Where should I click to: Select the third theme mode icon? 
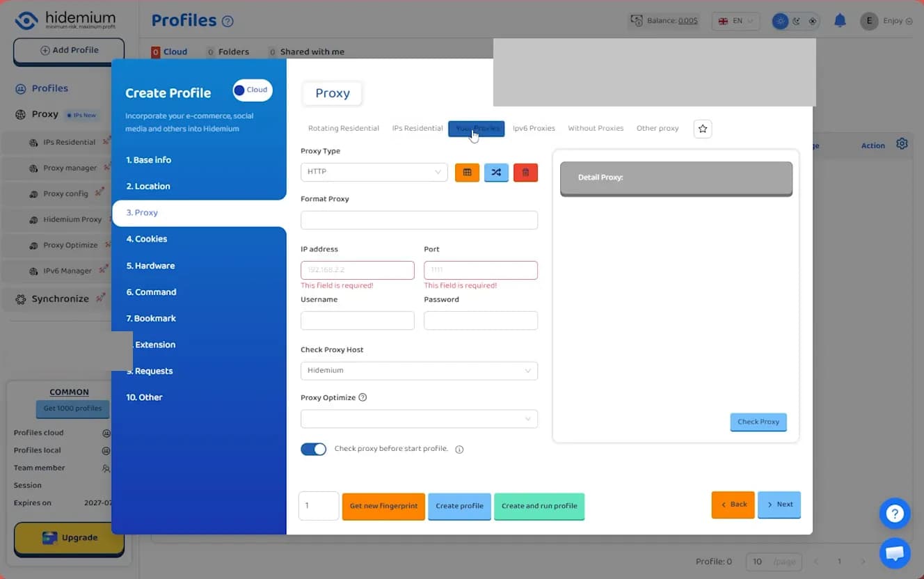(813, 21)
